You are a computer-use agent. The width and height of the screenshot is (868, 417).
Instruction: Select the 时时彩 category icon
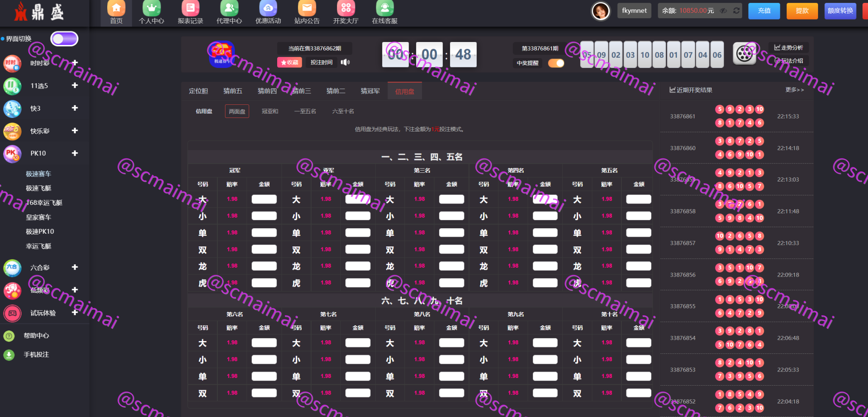click(x=12, y=63)
